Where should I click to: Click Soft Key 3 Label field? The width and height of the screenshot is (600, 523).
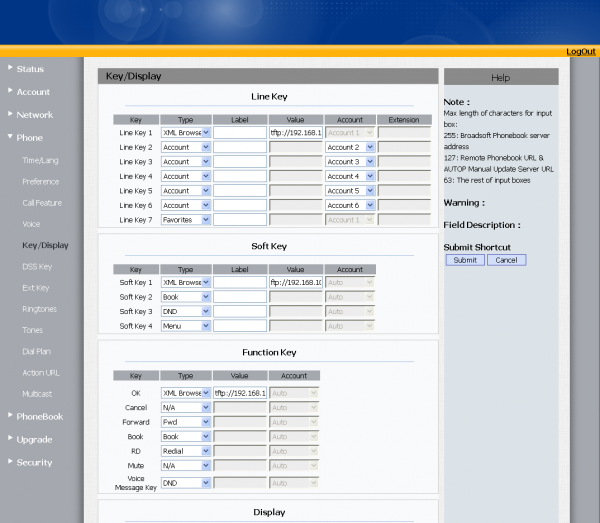pos(240,311)
